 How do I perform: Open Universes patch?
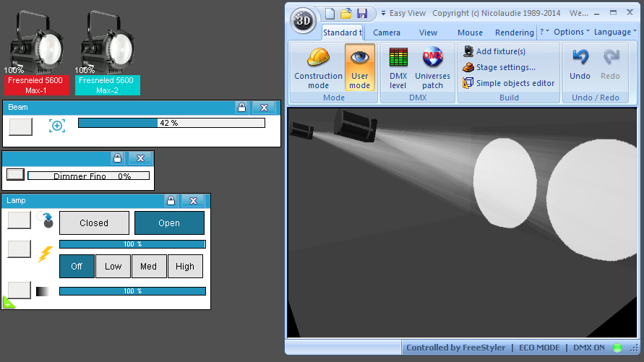pos(432,68)
